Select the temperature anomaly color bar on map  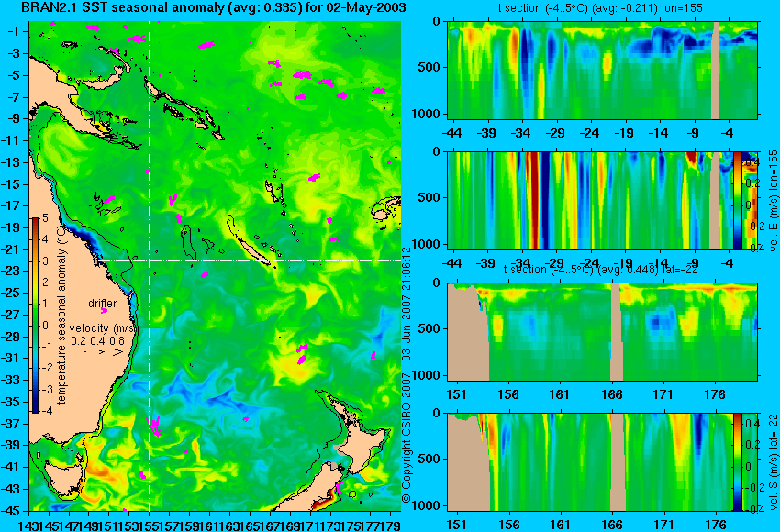coord(35,316)
